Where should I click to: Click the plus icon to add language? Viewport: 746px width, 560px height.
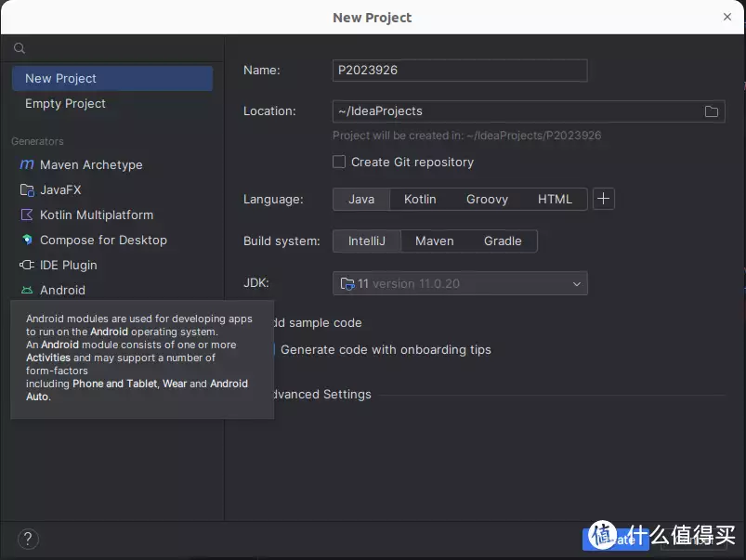point(603,199)
